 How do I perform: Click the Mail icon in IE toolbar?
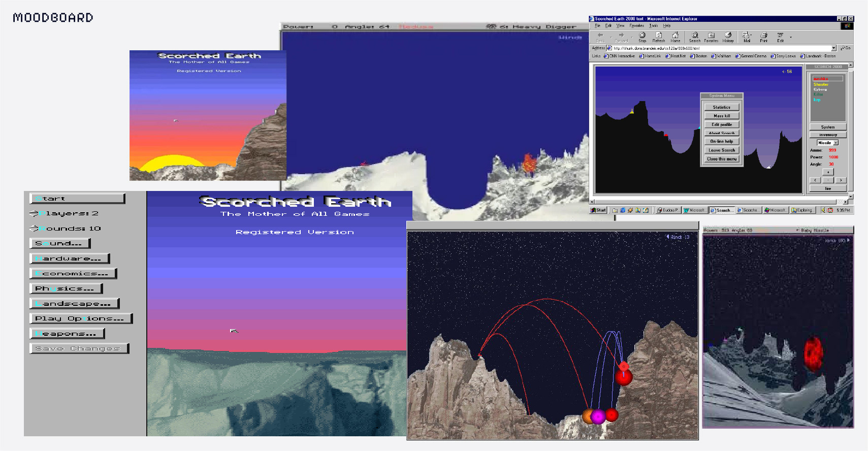point(746,35)
